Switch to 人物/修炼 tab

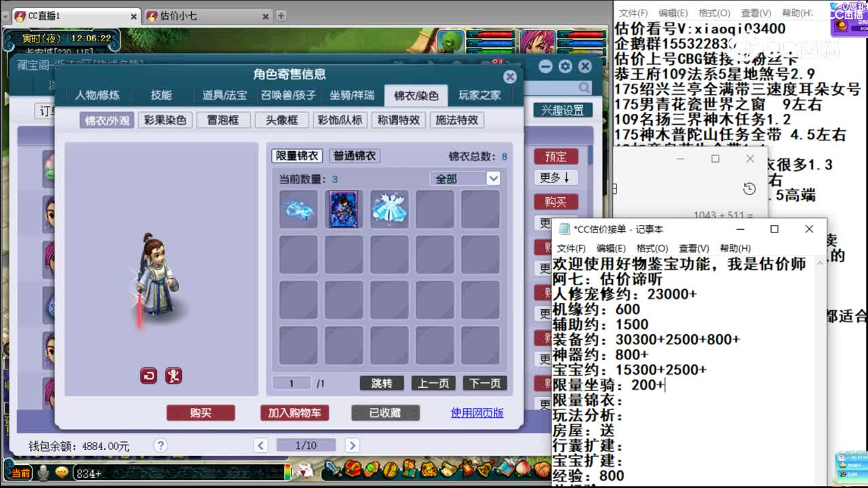(98, 96)
